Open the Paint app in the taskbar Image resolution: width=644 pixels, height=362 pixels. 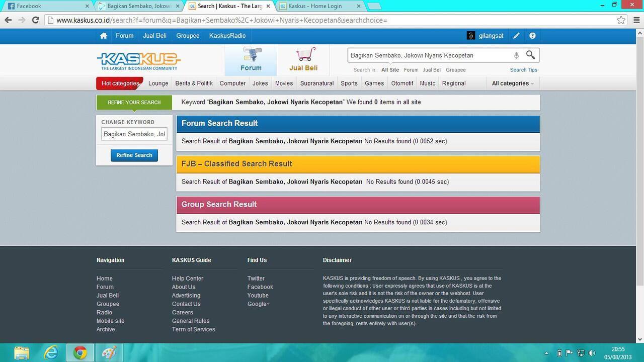pos(109,353)
